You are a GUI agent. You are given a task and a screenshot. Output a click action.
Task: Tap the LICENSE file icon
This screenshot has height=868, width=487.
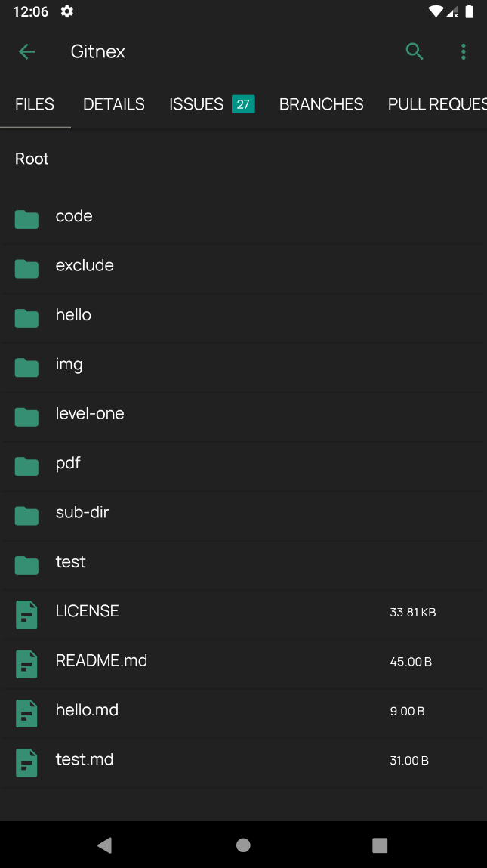(26, 614)
